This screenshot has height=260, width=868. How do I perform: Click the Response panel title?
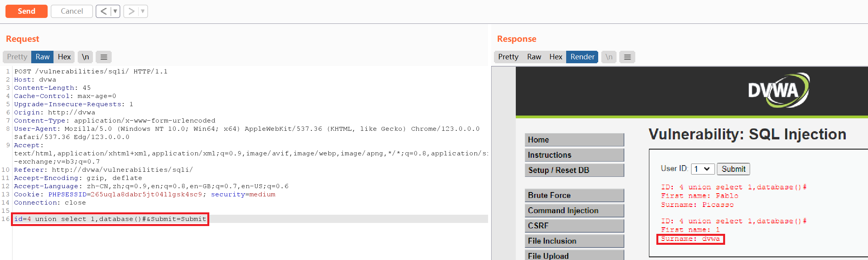[517, 39]
